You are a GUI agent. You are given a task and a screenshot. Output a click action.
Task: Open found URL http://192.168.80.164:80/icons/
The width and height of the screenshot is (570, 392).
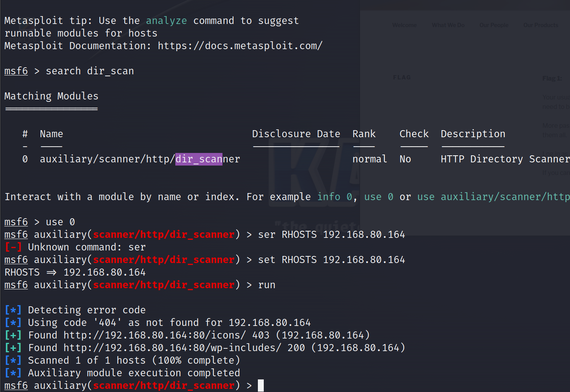pyautogui.click(x=154, y=335)
